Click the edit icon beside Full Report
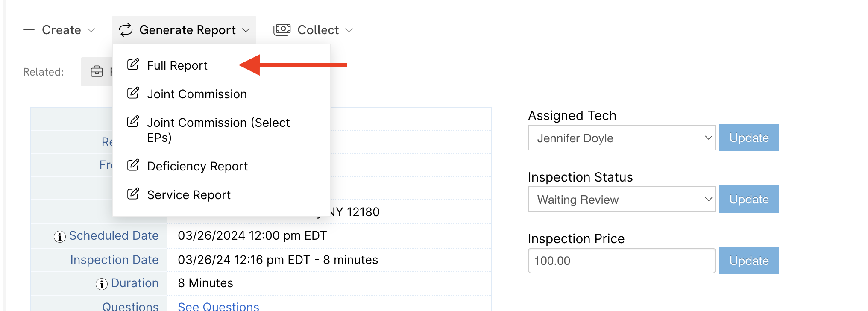 (x=133, y=64)
